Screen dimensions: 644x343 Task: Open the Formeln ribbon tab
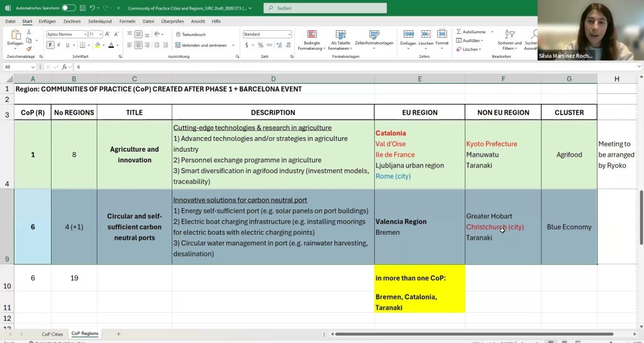[127, 21]
